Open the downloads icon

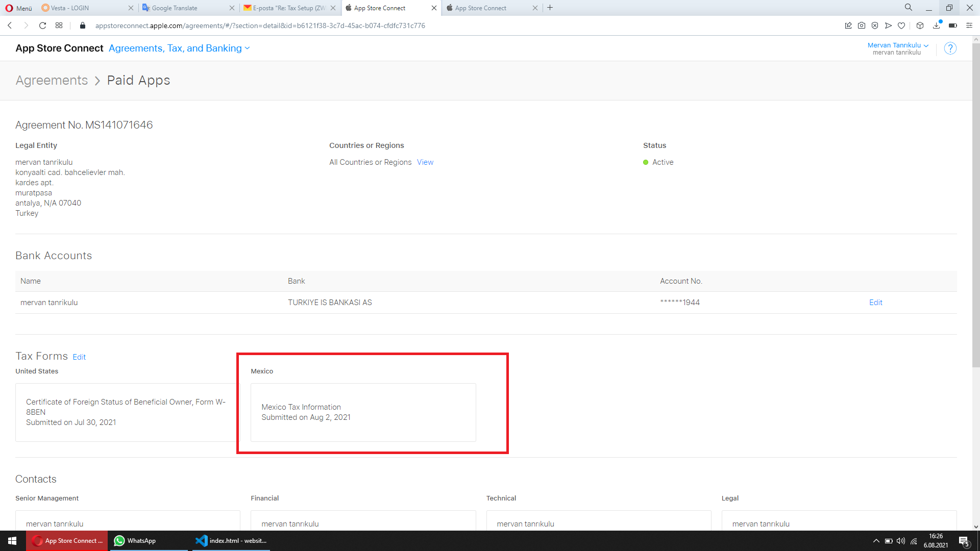click(x=937, y=26)
